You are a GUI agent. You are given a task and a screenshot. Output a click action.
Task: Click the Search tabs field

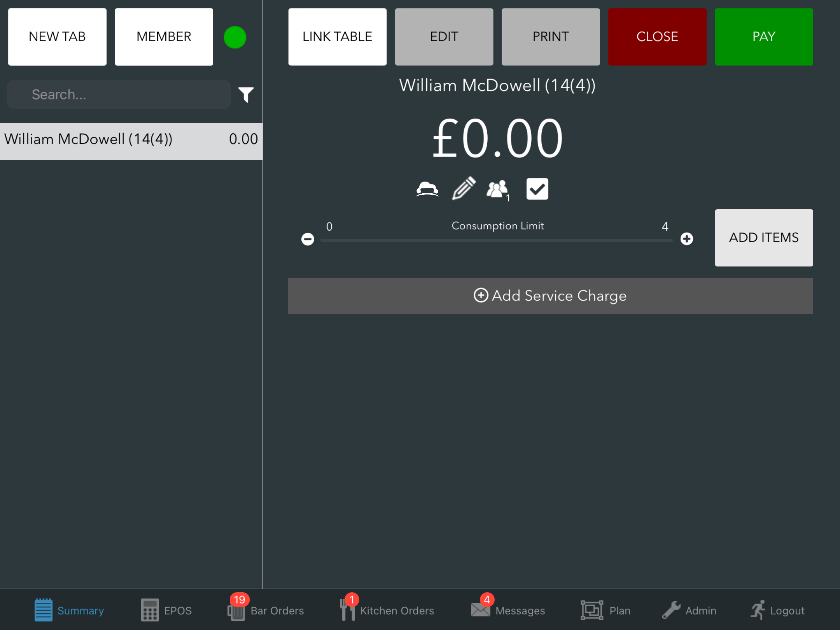[x=119, y=94]
